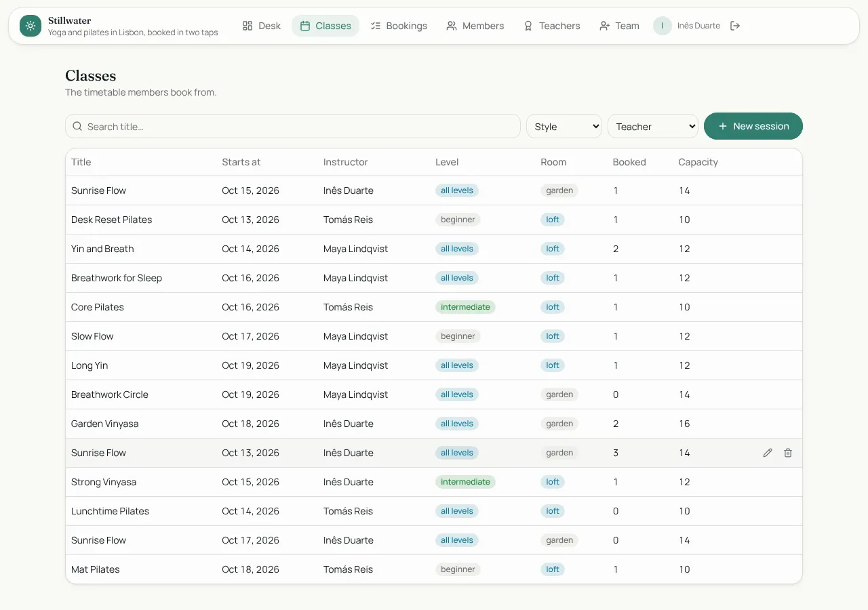The image size is (868, 610).
Task: Open the Style filter dropdown
Action: pyautogui.click(x=564, y=126)
